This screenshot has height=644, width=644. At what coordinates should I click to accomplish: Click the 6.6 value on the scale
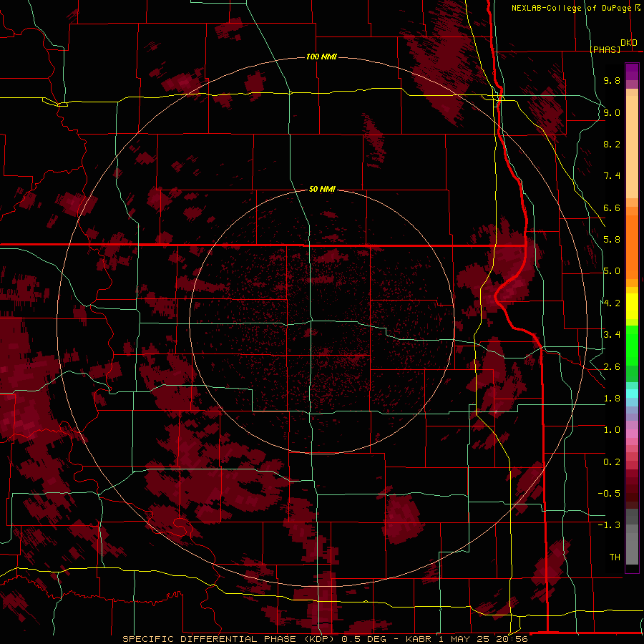(612, 208)
